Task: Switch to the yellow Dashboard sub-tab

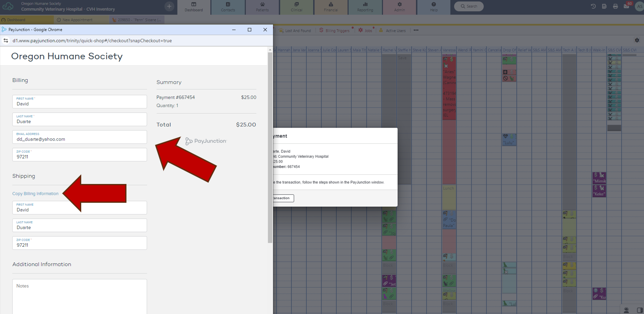Action: coord(27,20)
